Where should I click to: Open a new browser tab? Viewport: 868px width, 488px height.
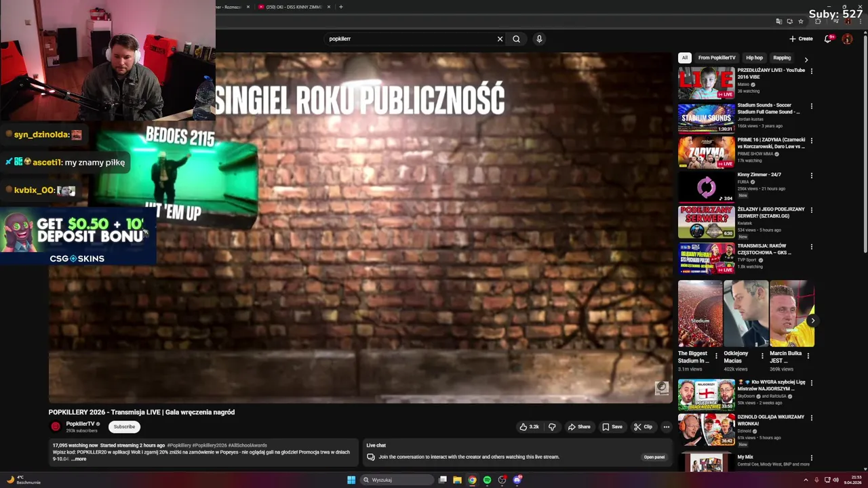tap(341, 7)
